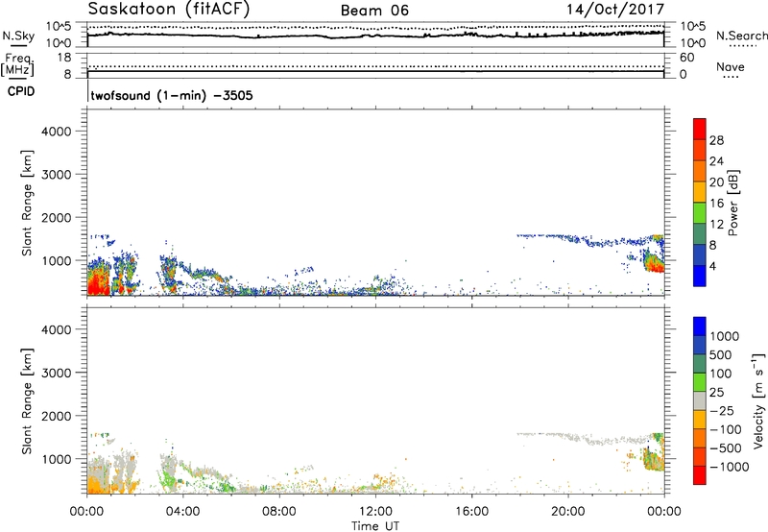Select the '12:00' time tick label
This screenshot has height=532, width=768.
click(x=375, y=512)
